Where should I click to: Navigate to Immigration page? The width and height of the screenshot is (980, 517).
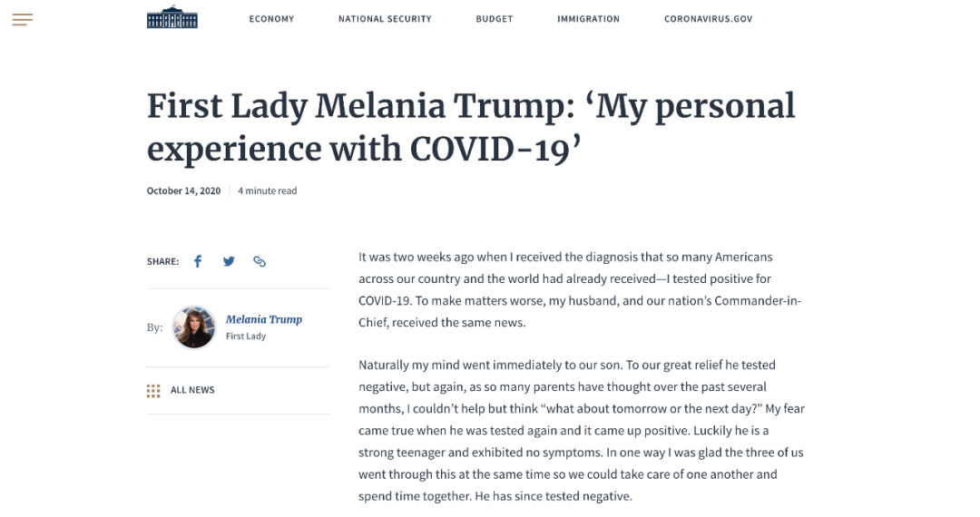coord(589,19)
